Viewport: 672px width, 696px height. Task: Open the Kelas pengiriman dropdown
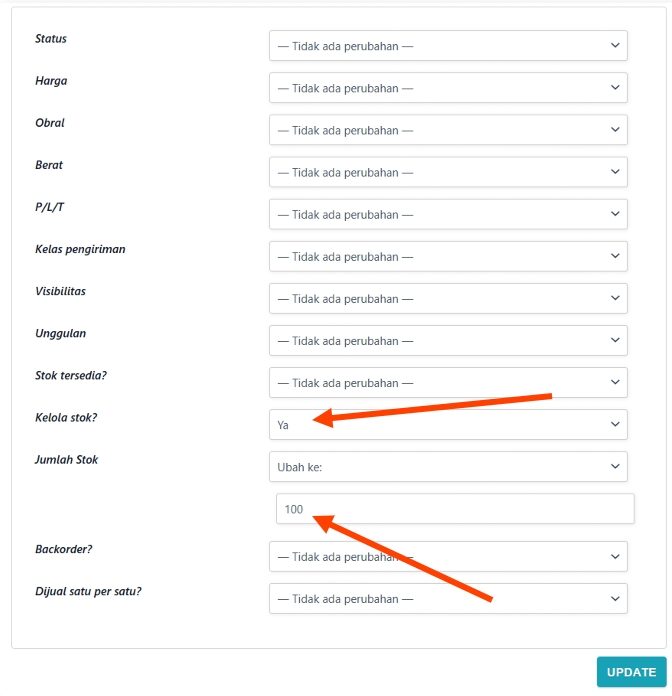click(x=447, y=256)
